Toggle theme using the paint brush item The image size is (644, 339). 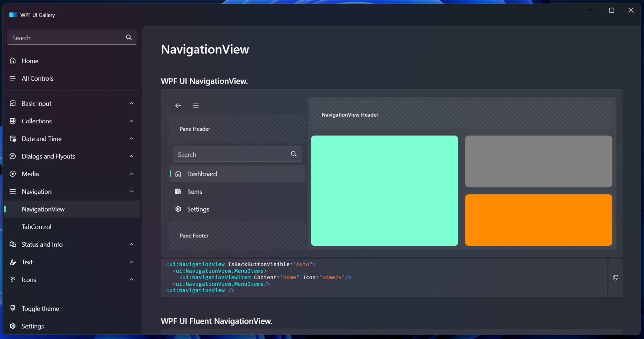[40, 309]
